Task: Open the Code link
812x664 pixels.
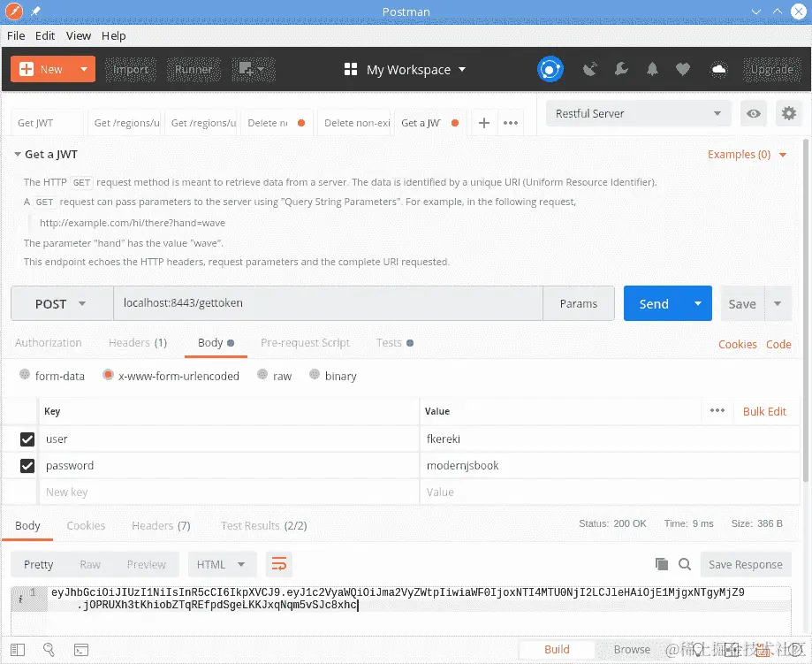Action: point(778,344)
